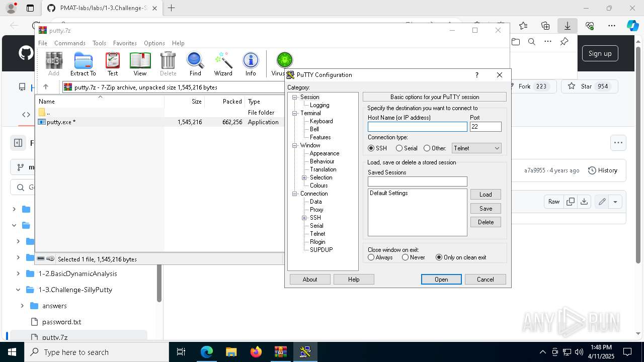Select the SSH connection type

tap(371, 148)
